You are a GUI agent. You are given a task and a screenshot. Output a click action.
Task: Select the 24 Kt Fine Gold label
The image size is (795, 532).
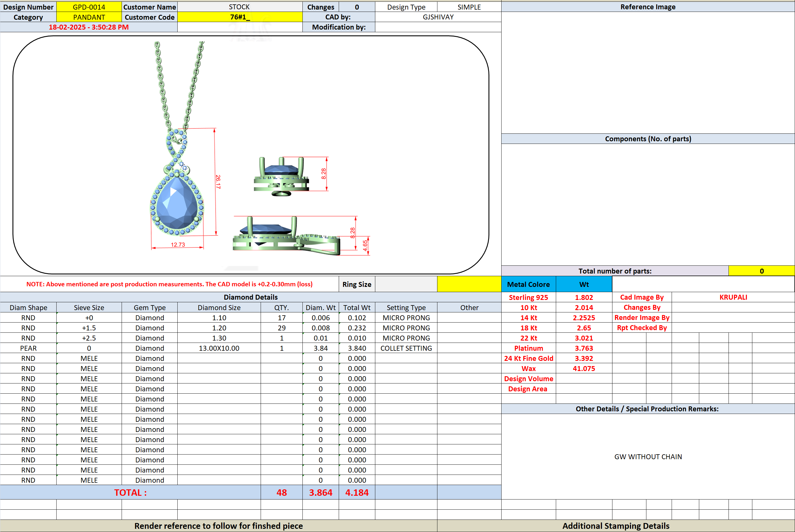pos(529,358)
